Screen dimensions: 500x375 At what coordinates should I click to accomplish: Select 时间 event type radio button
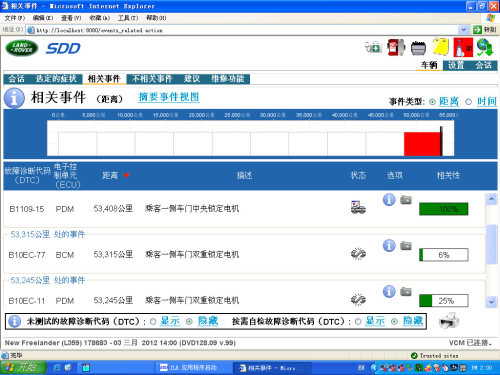click(469, 102)
